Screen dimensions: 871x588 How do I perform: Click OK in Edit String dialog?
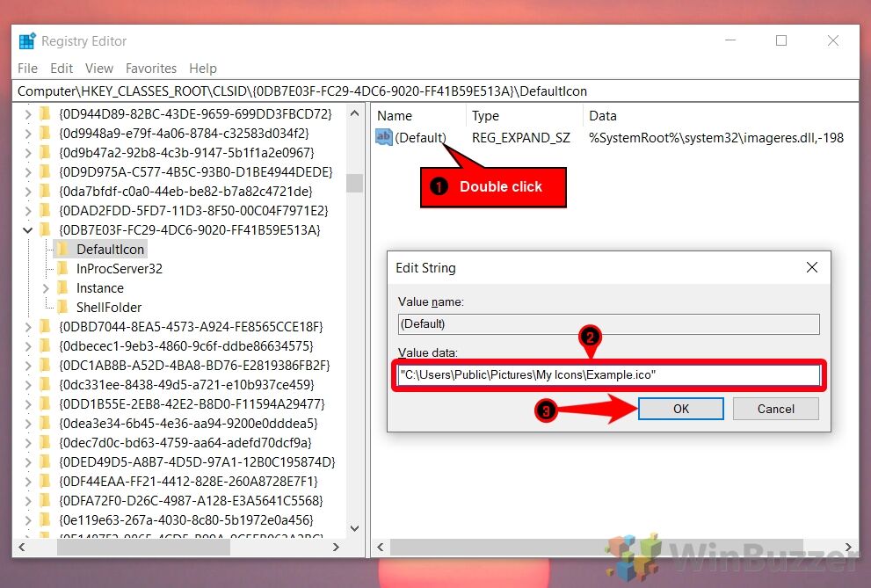point(680,409)
